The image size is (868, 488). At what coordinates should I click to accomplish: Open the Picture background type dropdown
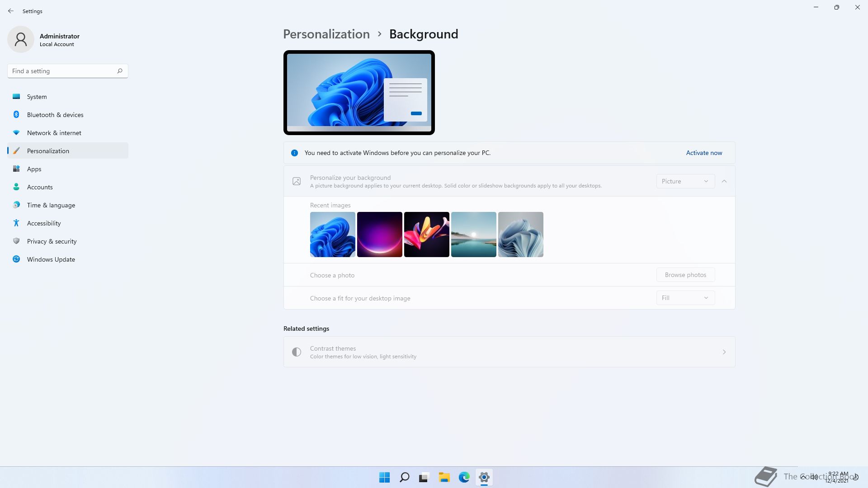(685, 181)
